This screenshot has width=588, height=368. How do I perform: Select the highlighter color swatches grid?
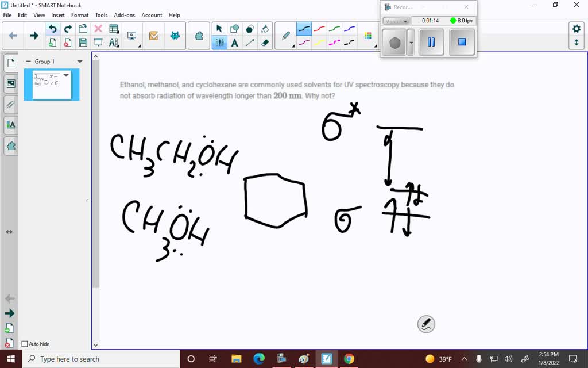pos(367,34)
